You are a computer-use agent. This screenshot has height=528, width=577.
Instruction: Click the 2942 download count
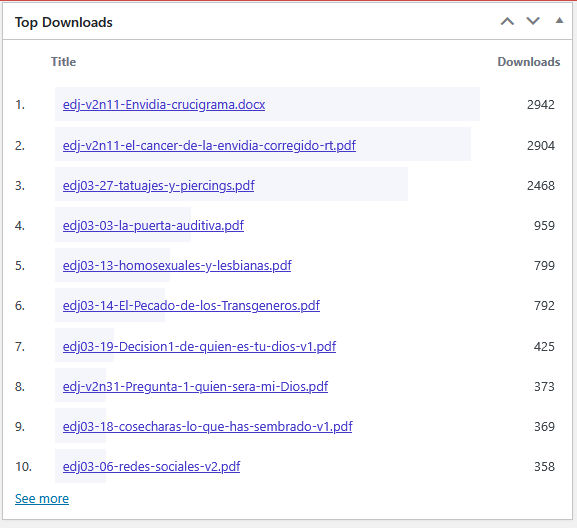541,105
